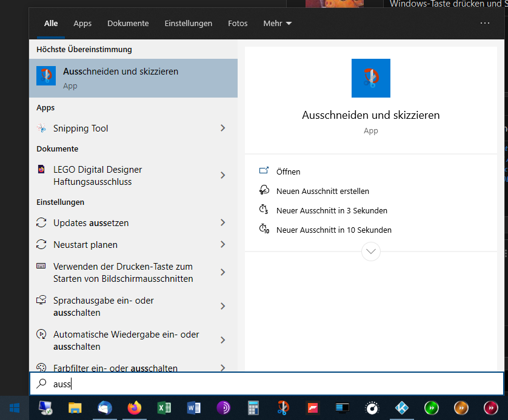508x420 pixels.
Task: Open Ausschneiden und skizzieren top result
Action: pyautogui.click(x=133, y=78)
